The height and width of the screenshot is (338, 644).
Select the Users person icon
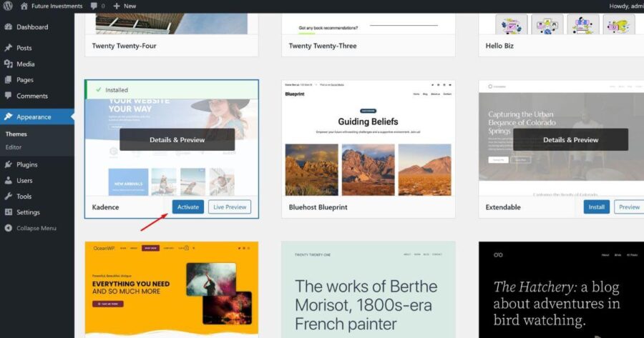[x=9, y=181]
